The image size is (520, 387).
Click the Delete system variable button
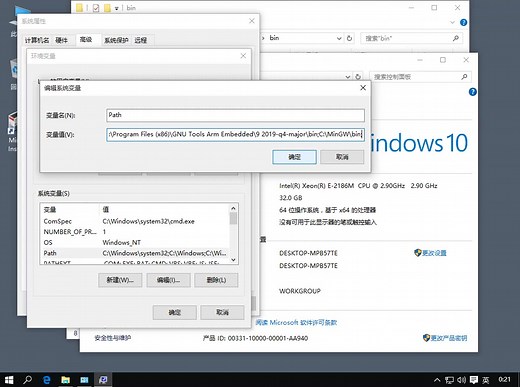[216, 280]
